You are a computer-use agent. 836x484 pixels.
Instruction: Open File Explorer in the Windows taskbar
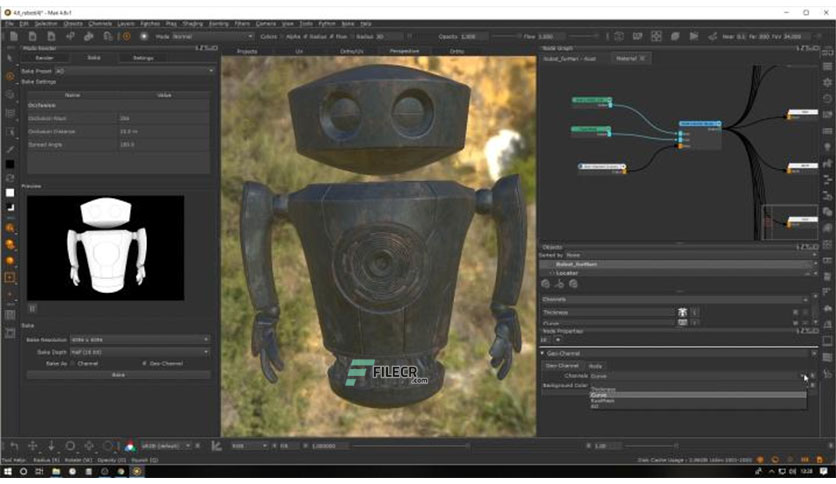(55, 471)
